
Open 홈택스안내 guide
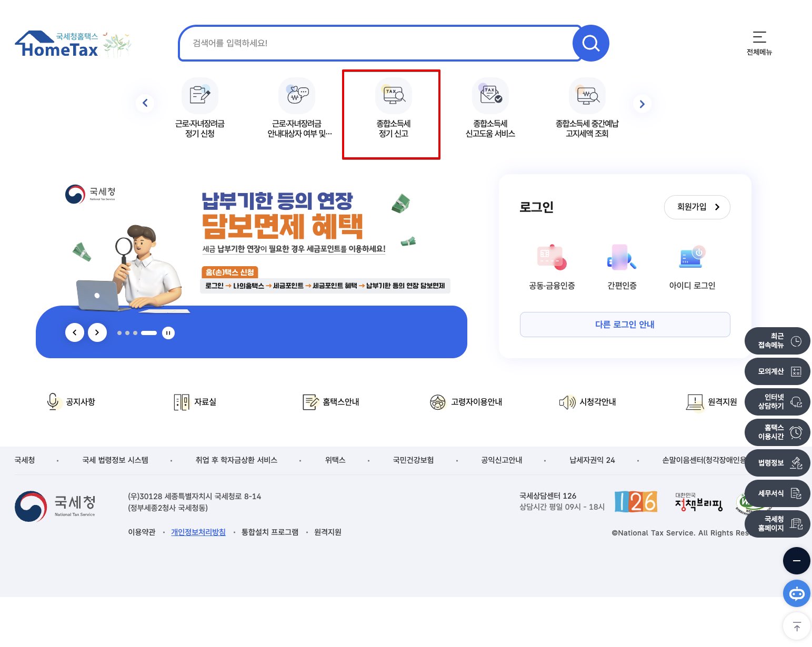[x=330, y=402]
